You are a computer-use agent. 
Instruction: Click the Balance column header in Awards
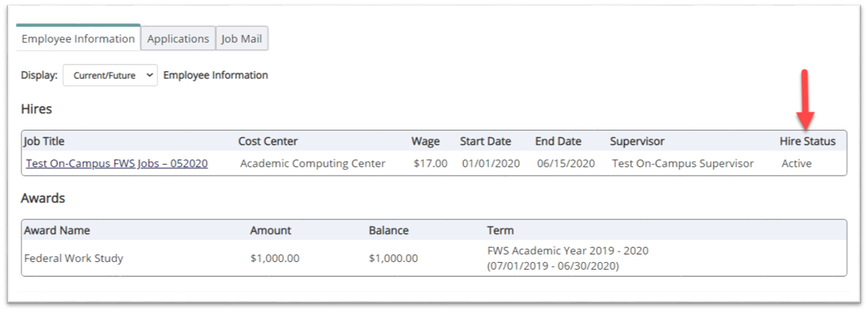[388, 230]
